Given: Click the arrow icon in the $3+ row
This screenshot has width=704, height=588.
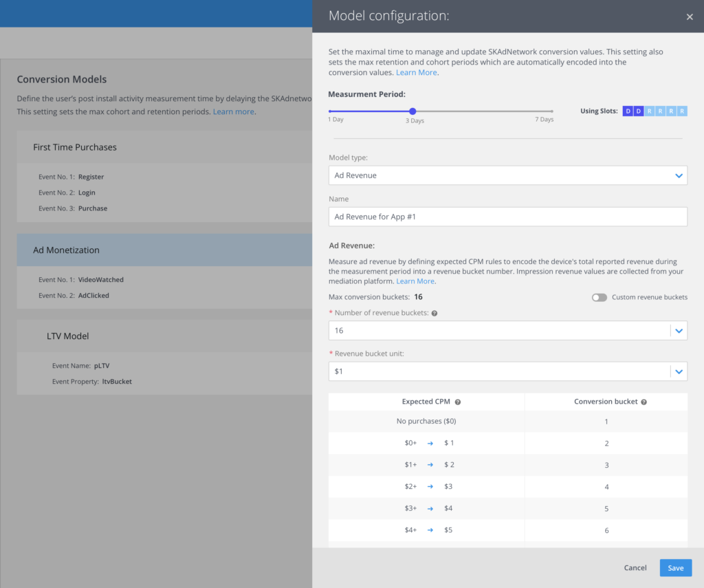Looking at the screenshot, I should pos(430,508).
